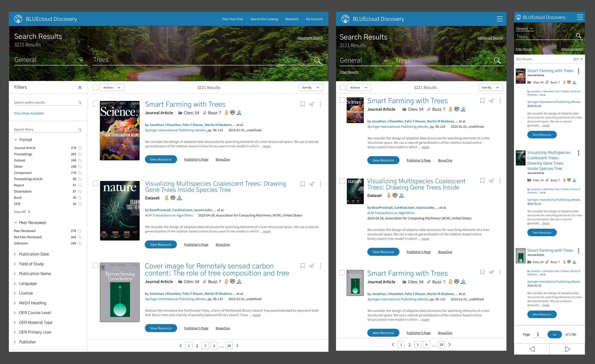
Task: Select My Account in the navigation bar
Action: tap(314, 19)
